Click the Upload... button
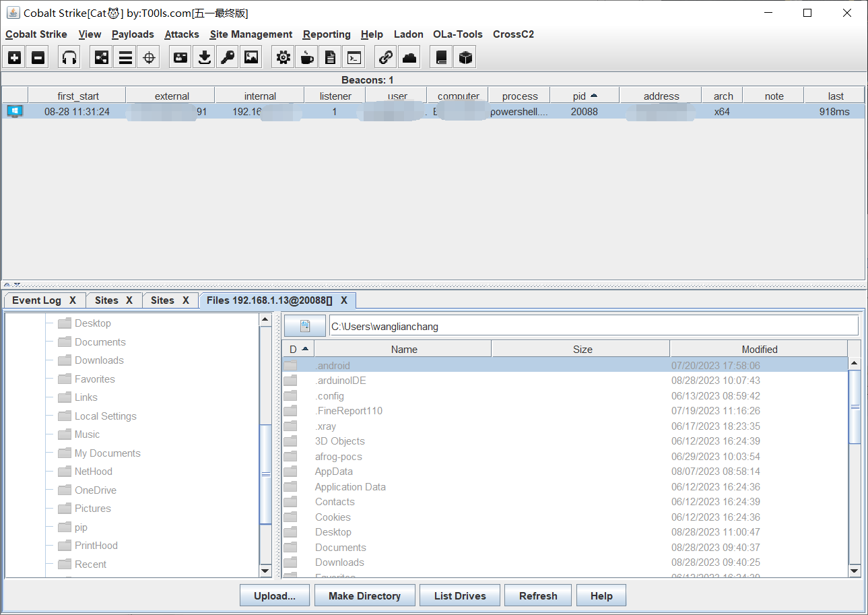Image resolution: width=868 pixels, height=615 pixels. pos(275,595)
